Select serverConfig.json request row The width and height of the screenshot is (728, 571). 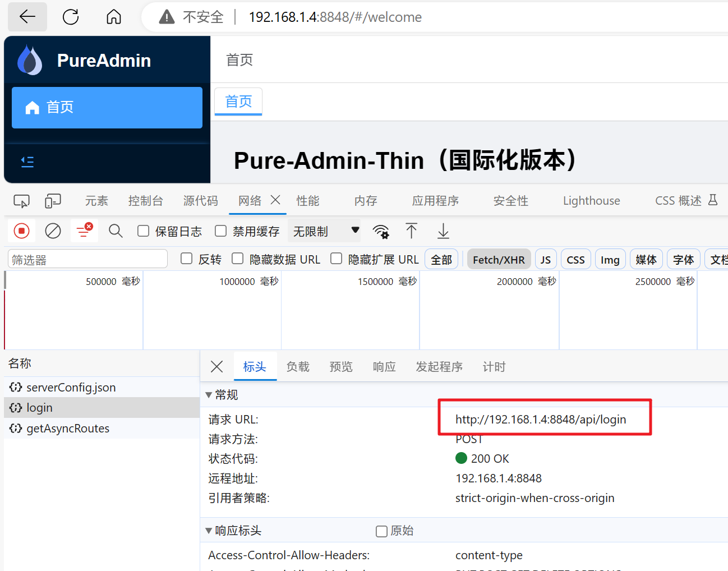tap(102, 387)
